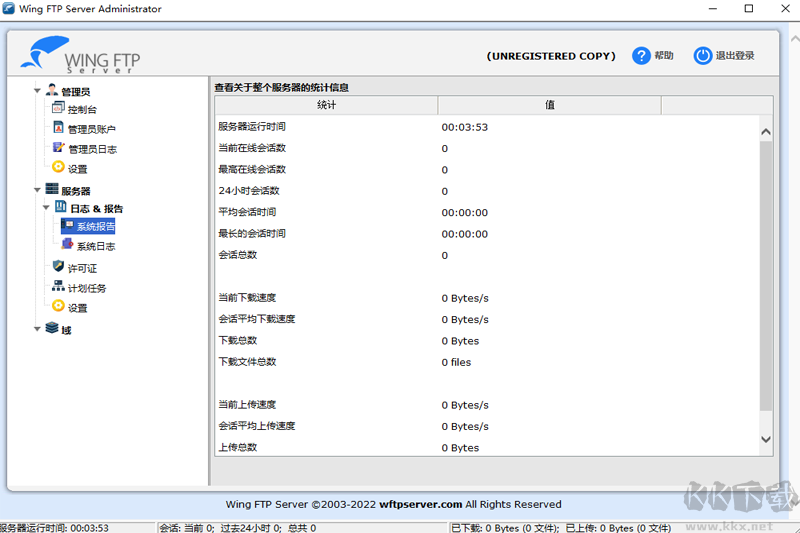Click the 管理员 person icon
The width and height of the screenshot is (800, 533).
click(52, 90)
